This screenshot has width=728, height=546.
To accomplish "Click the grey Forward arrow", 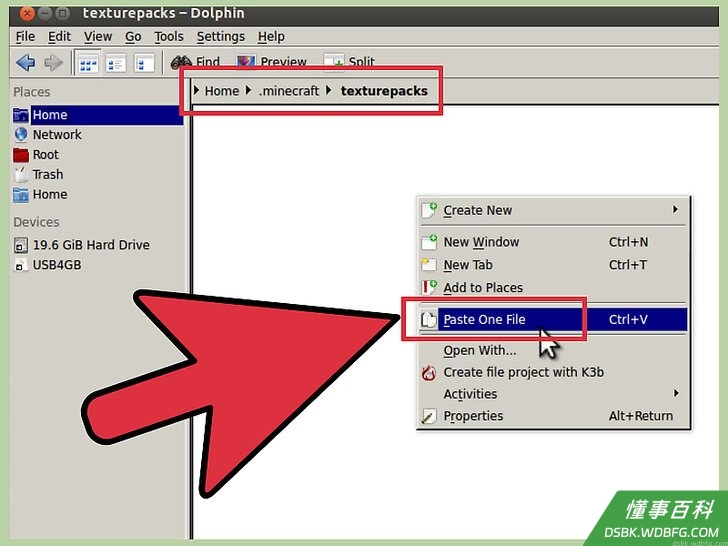I will tap(53, 62).
